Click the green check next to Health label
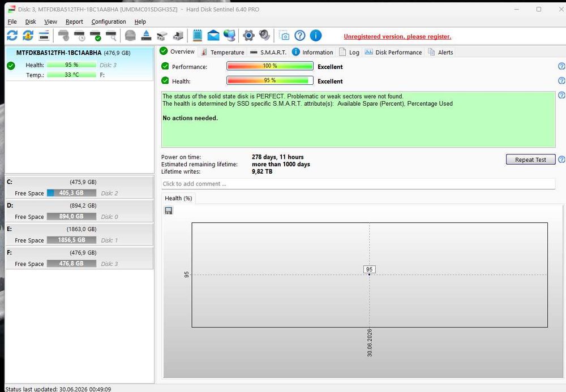Screen dimensions: 566x392 [x=165, y=80]
